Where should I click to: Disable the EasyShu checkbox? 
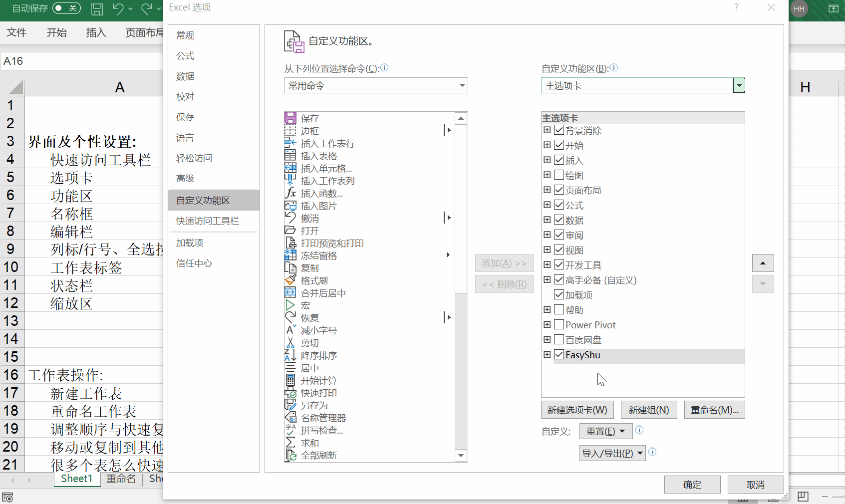pos(559,354)
